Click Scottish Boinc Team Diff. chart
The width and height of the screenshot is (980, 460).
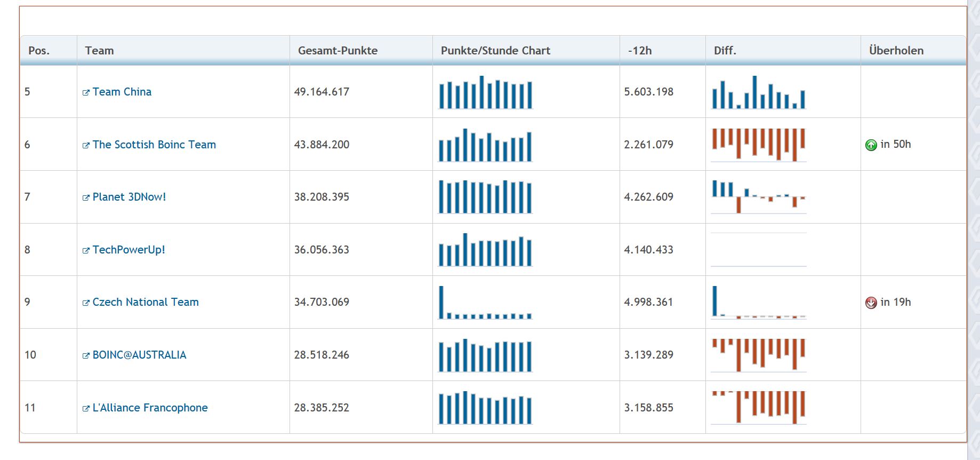pos(759,145)
